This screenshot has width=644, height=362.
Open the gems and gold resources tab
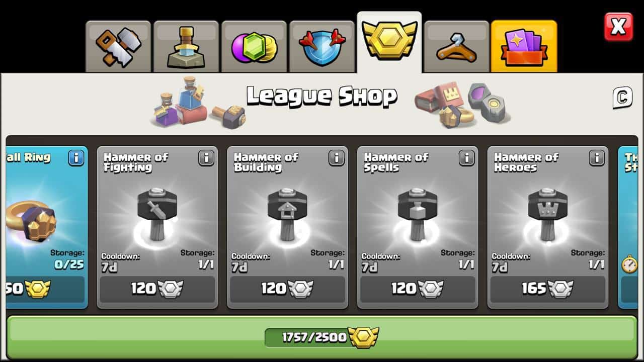254,47
